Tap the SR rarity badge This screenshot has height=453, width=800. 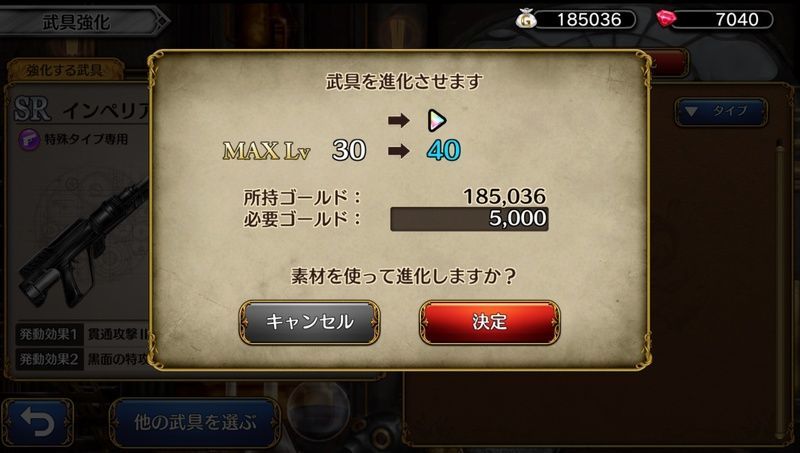[x=32, y=109]
